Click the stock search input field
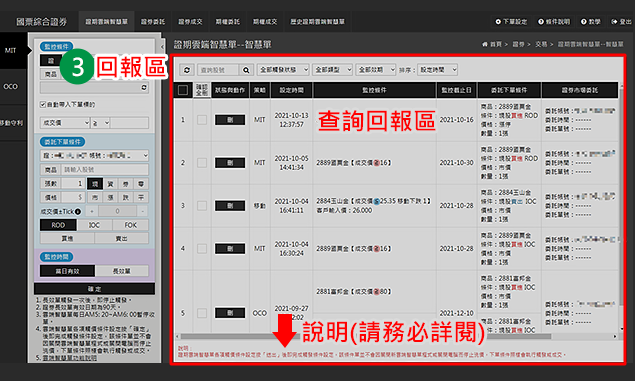This screenshot has width=635, height=381. (218, 70)
